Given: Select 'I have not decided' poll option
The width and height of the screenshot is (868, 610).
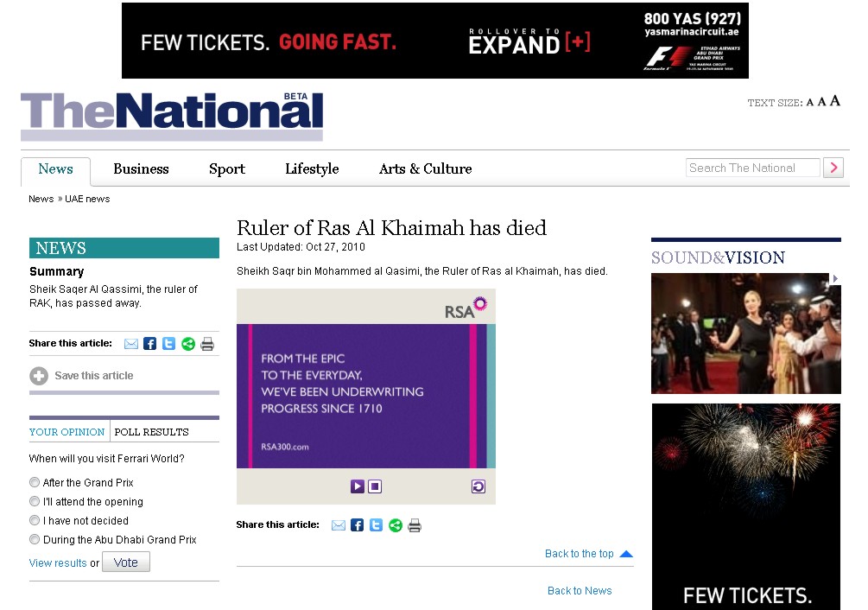Looking at the screenshot, I should pos(35,520).
